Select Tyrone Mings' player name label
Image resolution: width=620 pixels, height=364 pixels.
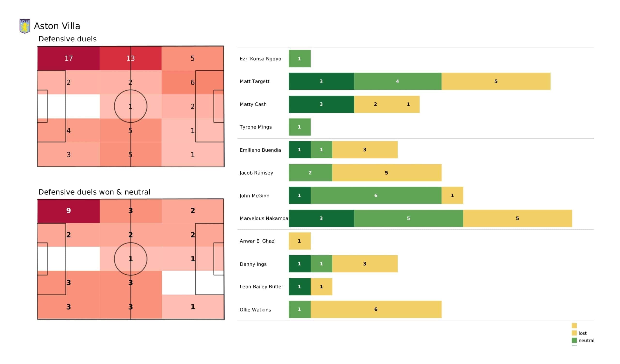256,127
